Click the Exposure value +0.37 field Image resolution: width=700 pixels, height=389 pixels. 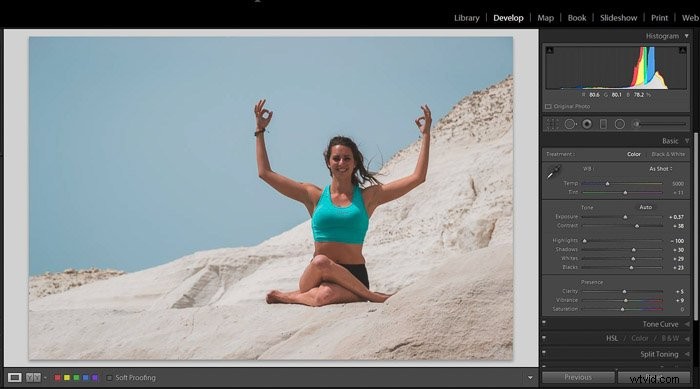pos(676,217)
